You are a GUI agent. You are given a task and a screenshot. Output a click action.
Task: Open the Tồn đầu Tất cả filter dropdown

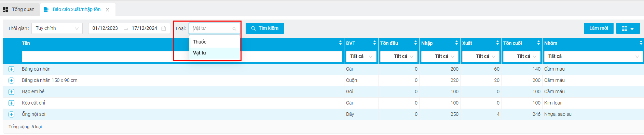399,57
